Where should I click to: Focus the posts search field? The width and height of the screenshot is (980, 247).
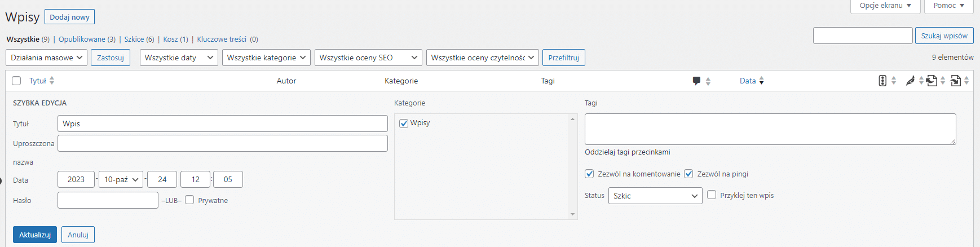[863, 36]
